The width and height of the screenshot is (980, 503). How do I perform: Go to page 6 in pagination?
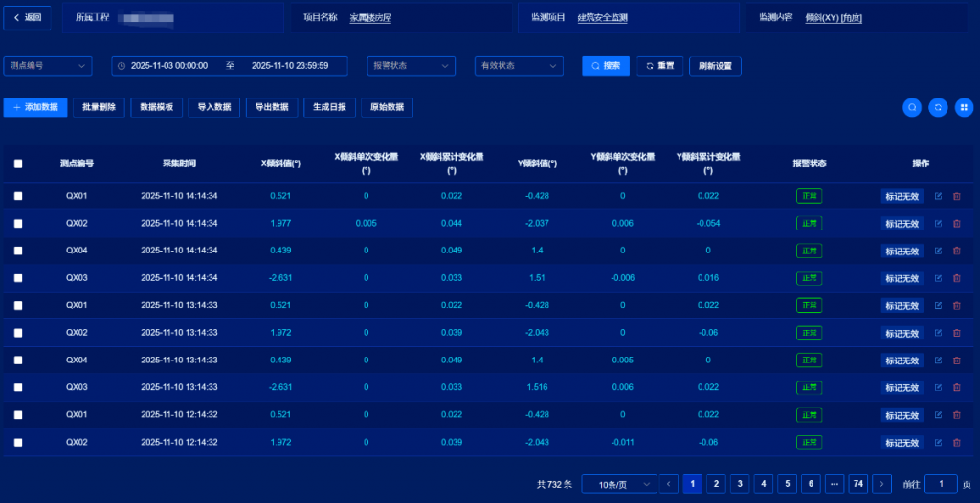pyautogui.click(x=811, y=484)
